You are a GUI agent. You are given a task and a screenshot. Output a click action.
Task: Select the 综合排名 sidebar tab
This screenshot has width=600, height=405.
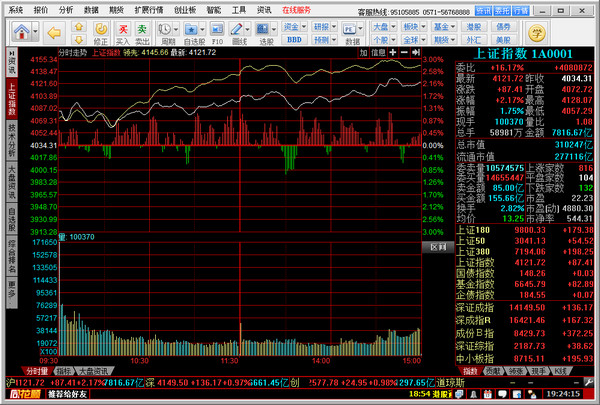click(x=12, y=256)
